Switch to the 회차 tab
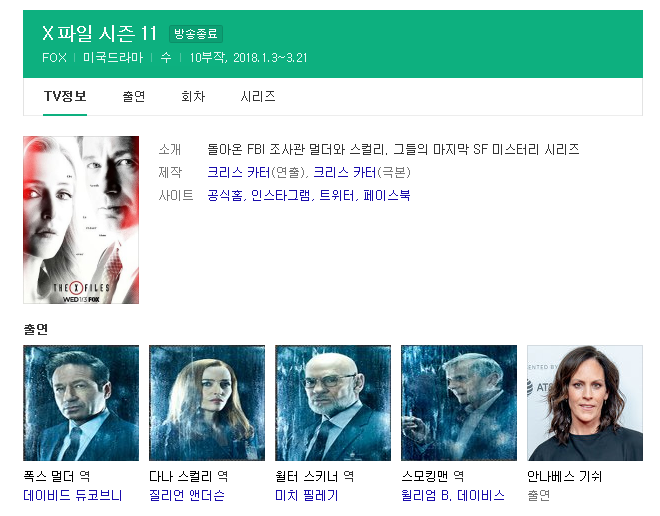 pyautogui.click(x=193, y=96)
